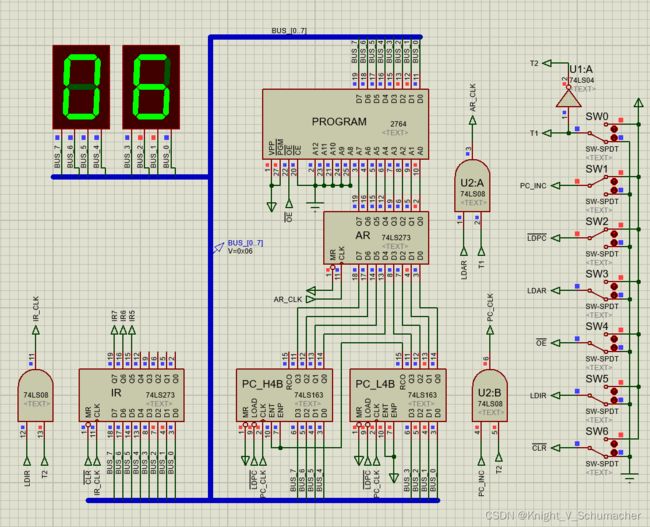
Task: Click the ground symbol below the PROGRAM chip
Action: (315, 205)
